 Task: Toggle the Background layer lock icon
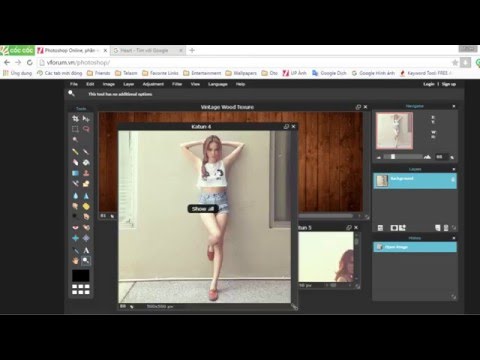coord(453,180)
